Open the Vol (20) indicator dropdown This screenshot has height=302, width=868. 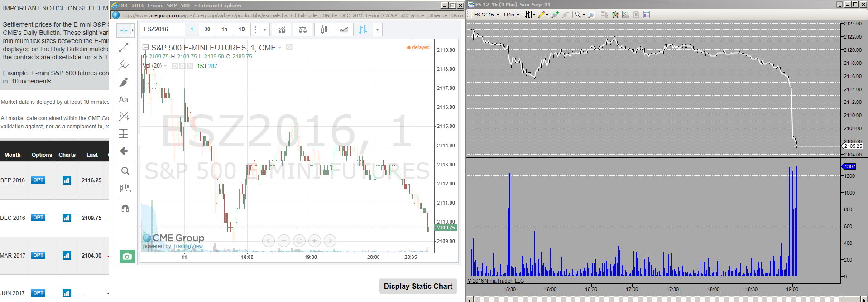[x=165, y=66]
